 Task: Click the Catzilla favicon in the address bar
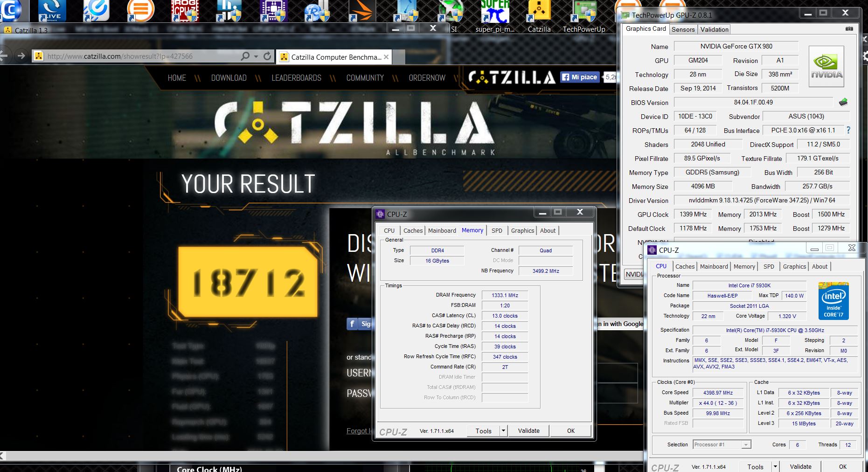(39, 56)
